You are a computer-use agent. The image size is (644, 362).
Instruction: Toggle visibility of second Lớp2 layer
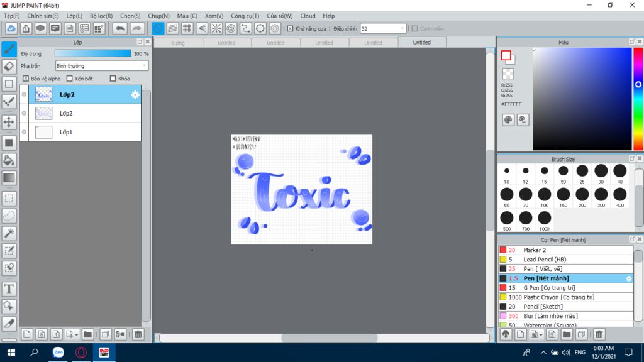[25, 113]
